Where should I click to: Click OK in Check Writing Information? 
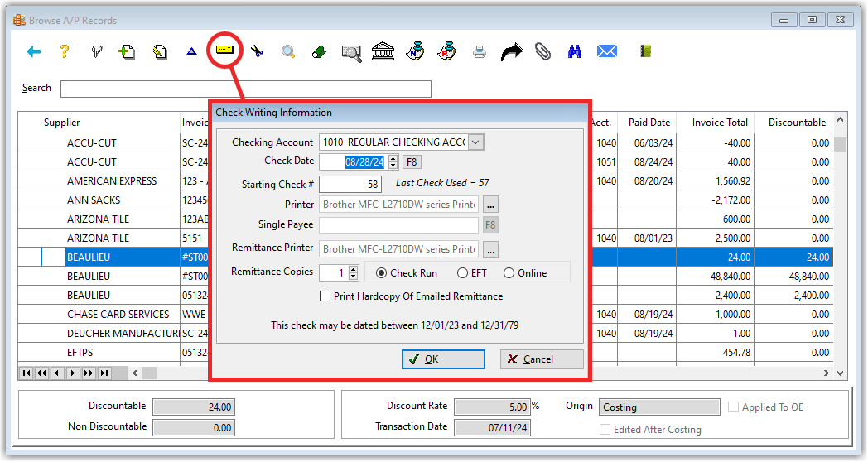(x=443, y=359)
